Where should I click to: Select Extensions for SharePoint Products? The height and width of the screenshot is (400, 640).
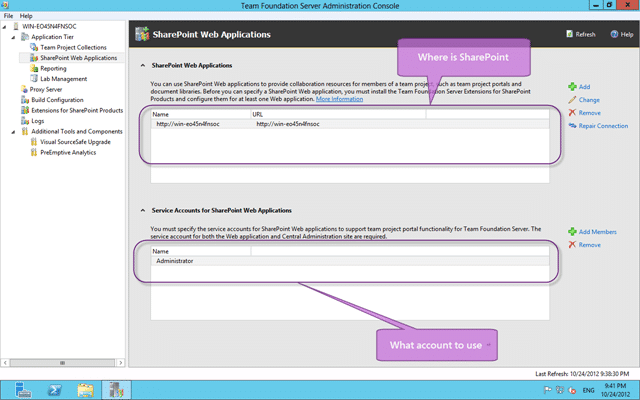pos(77,111)
